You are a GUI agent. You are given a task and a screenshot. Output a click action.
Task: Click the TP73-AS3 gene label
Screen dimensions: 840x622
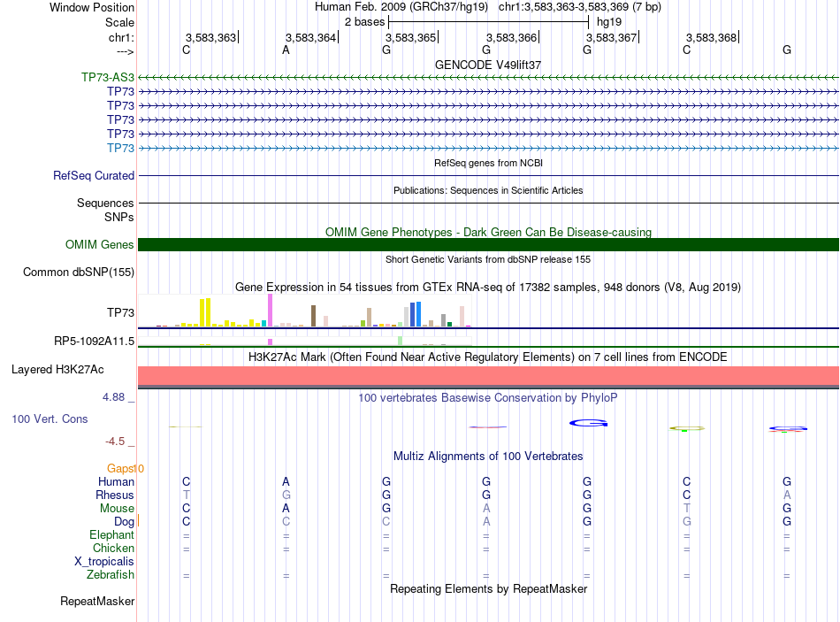[108, 77]
